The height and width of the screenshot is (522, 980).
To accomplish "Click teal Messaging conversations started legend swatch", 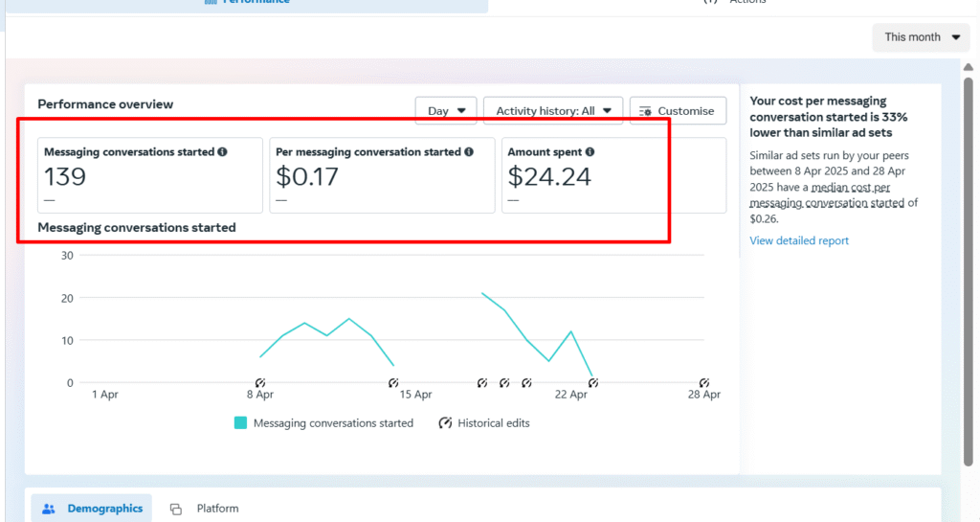I will point(241,423).
